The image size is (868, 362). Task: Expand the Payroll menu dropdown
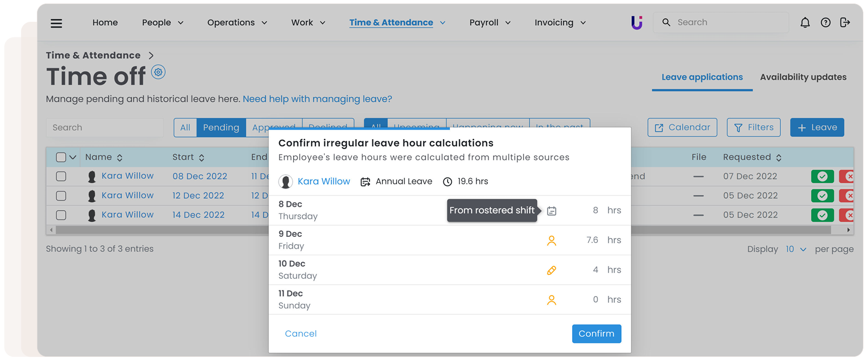click(x=490, y=23)
